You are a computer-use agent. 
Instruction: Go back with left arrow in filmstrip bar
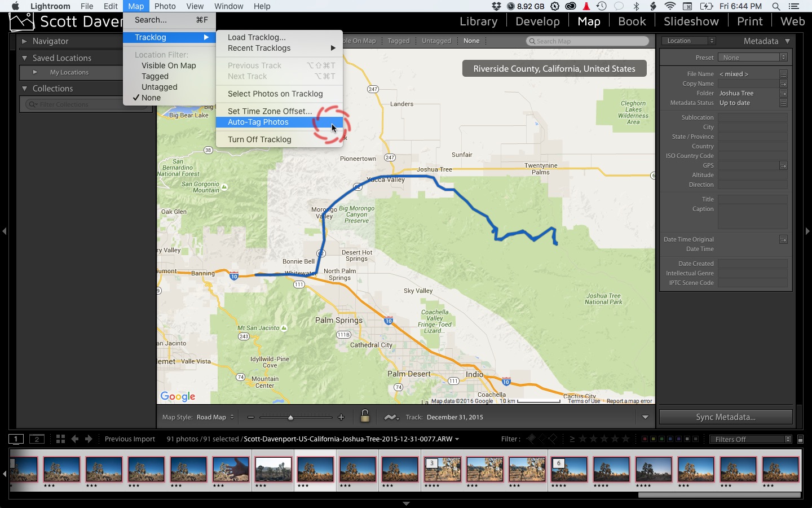click(x=74, y=439)
